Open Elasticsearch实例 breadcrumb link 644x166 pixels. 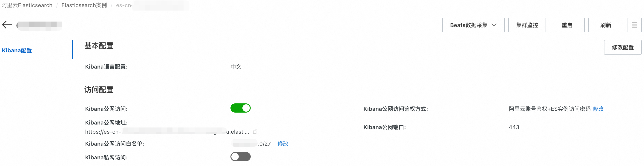[x=84, y=5]
